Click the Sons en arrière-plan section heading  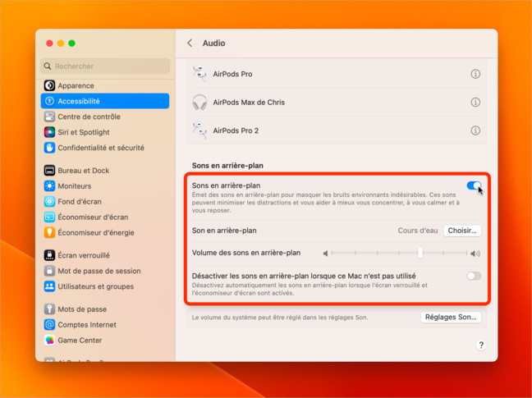point(227,166)
